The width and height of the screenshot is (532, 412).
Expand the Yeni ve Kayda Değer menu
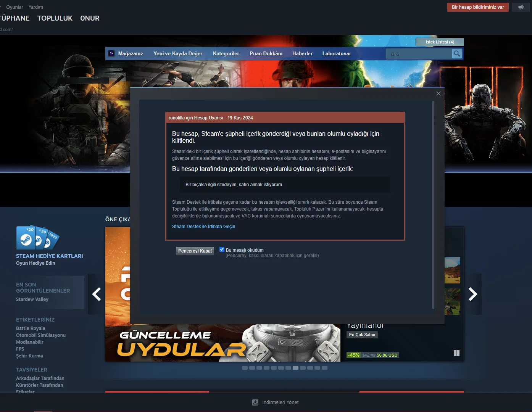[178, 54]
